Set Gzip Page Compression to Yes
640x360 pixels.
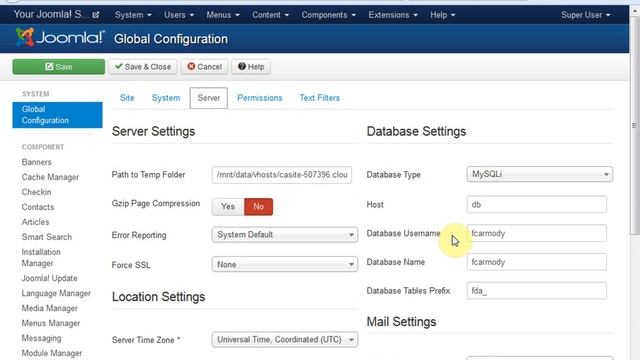228,207
